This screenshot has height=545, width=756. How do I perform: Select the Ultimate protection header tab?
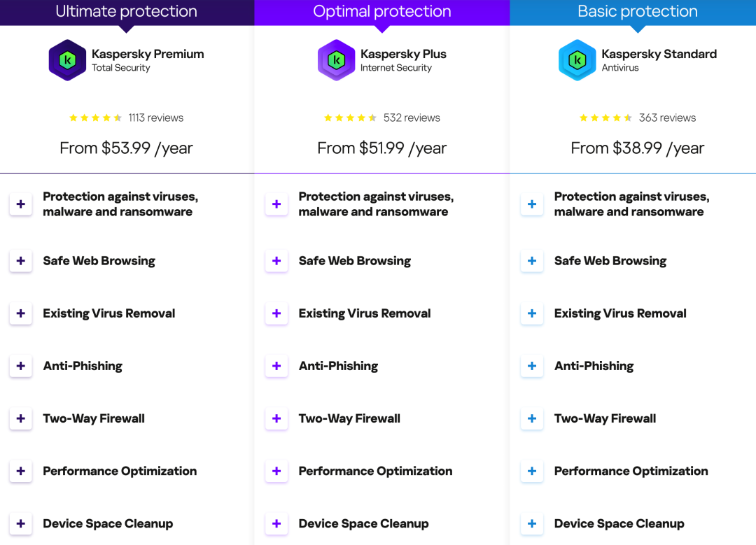pyautogui.click(x=127, y=12)
